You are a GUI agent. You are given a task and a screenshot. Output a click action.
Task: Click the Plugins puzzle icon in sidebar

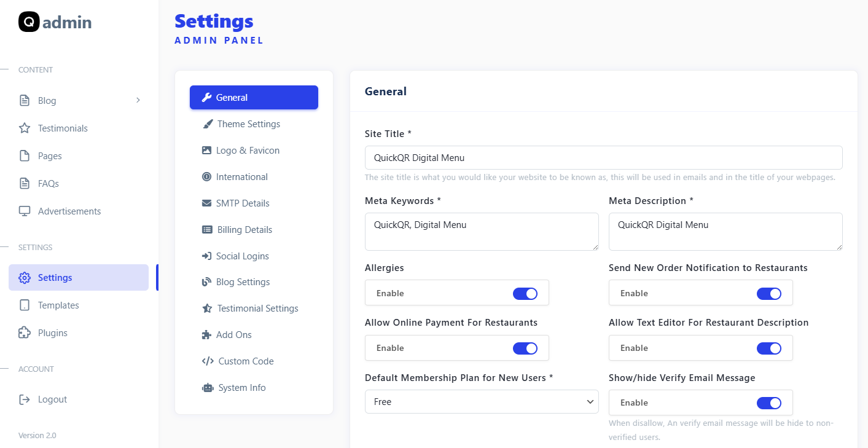click(x=25, y=333)
